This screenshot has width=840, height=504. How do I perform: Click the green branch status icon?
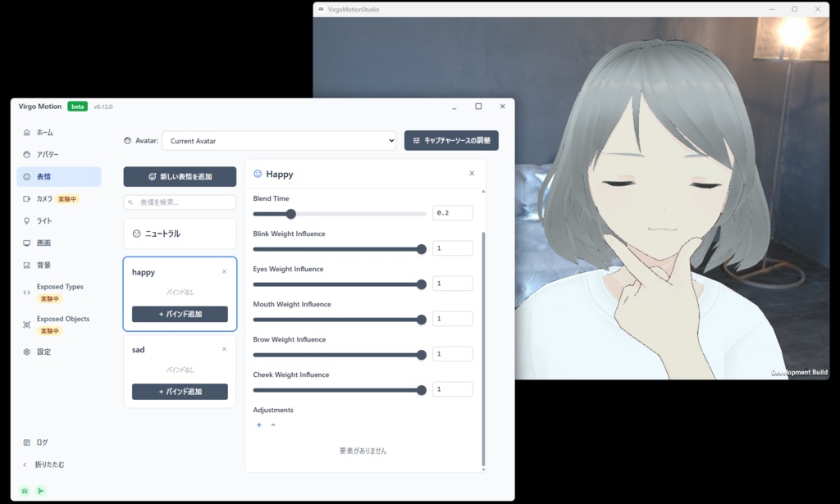[41, 491]
